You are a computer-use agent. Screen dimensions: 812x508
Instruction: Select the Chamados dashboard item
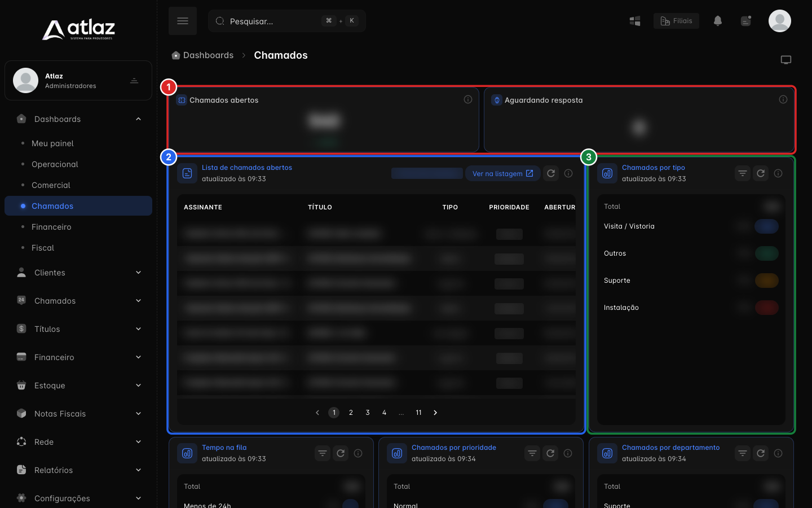click(78, 206)
